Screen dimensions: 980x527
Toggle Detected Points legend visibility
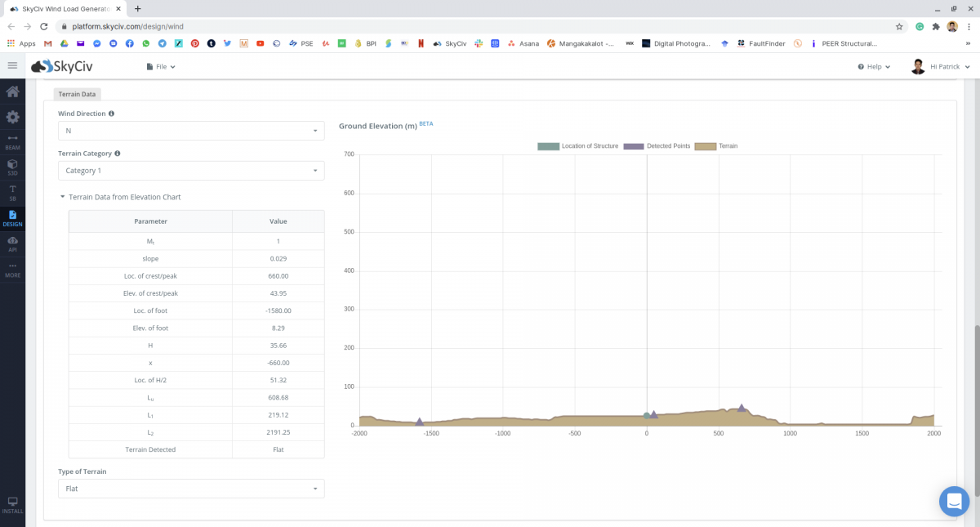coord(657,146)
